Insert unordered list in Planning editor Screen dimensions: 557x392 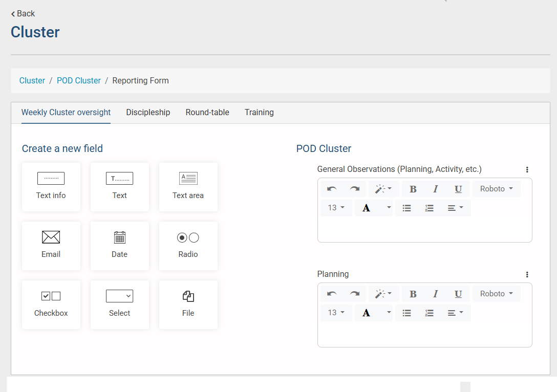[406, 313]
